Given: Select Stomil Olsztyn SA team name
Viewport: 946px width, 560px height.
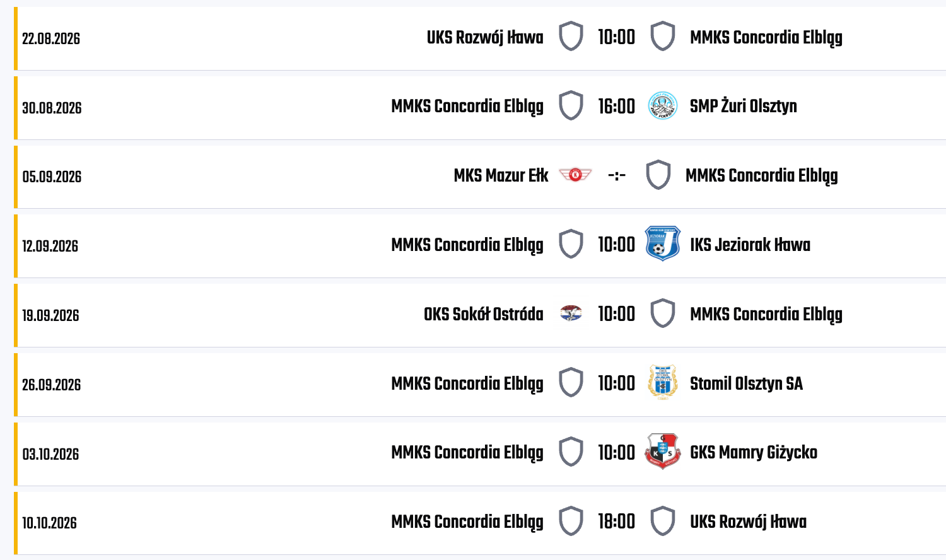Looking at the screenshot, I should click(x=746, y=383).
